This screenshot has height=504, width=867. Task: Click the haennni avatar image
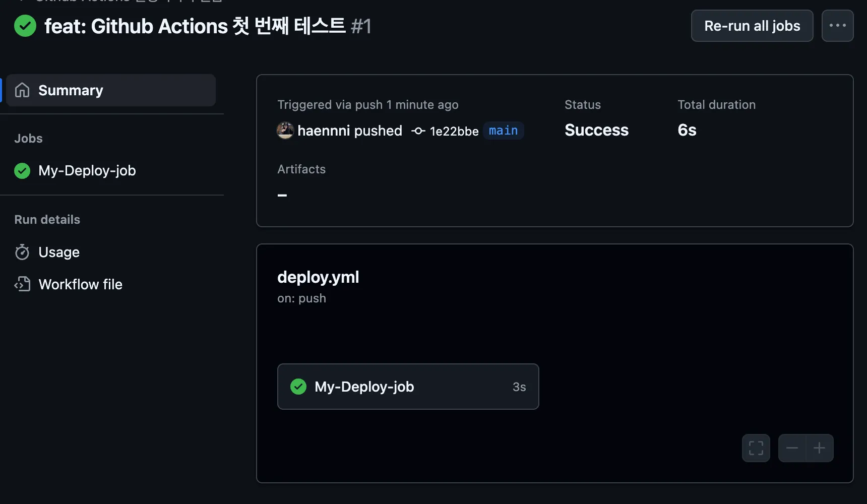point(285,131)
